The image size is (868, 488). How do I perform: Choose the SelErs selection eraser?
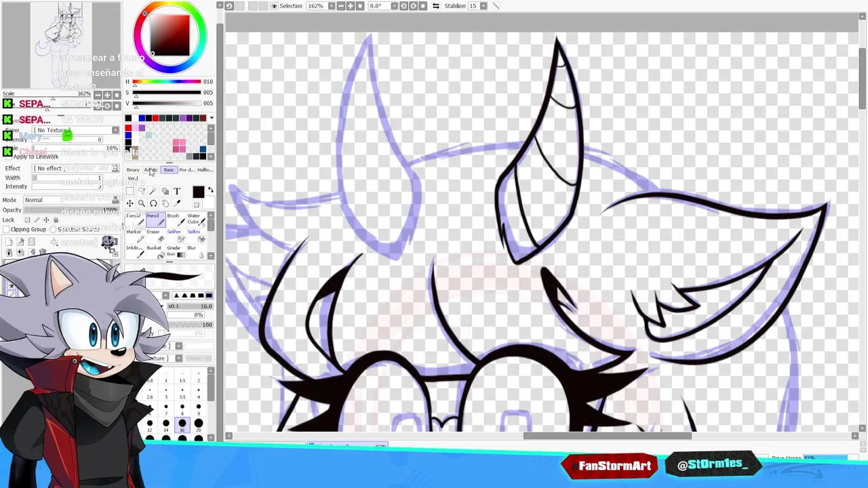point(196,236)
